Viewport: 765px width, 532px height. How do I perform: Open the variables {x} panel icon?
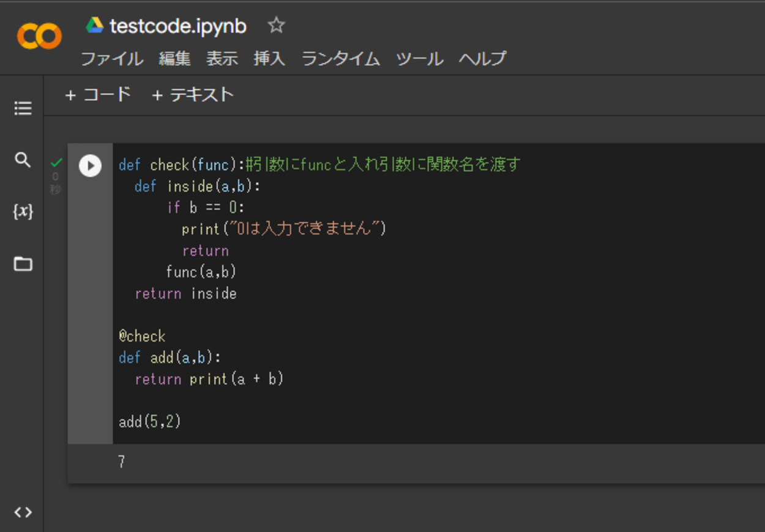point(23,212)
